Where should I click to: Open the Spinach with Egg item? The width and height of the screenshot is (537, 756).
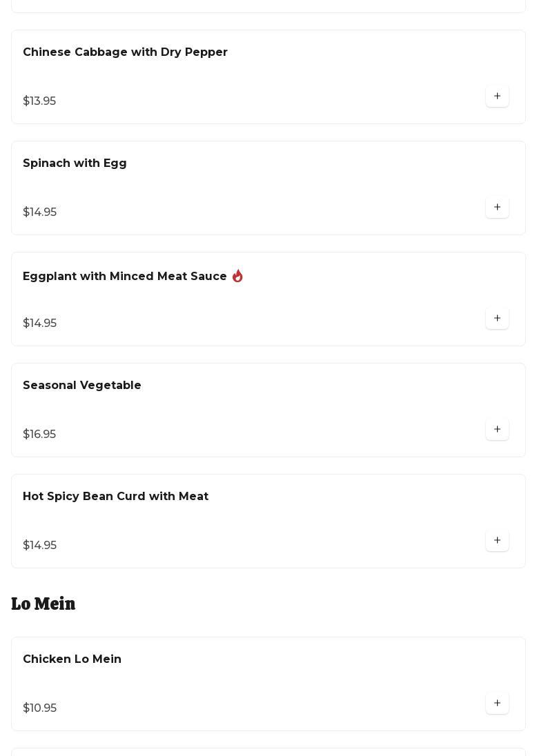75,163
